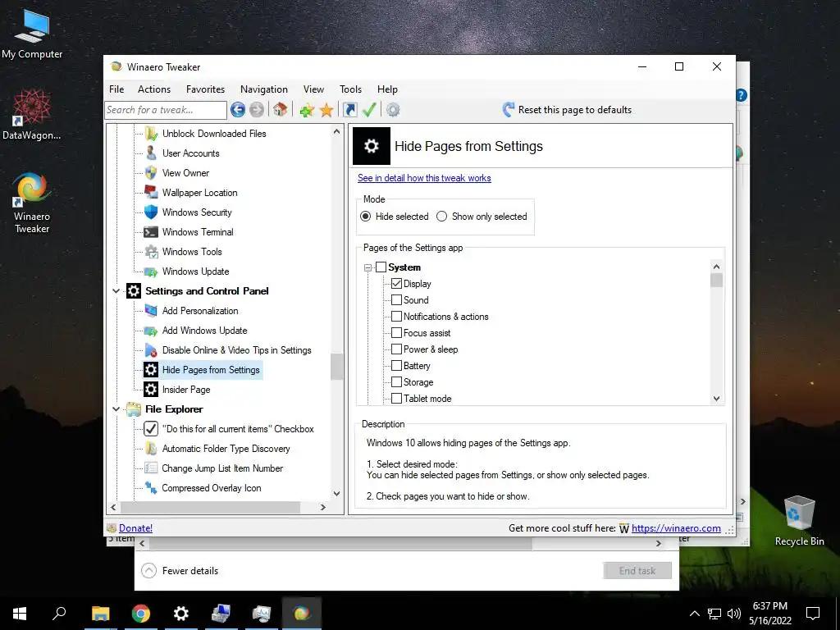
Task: Open the User Accounts tweak
Action: [190, 153]
